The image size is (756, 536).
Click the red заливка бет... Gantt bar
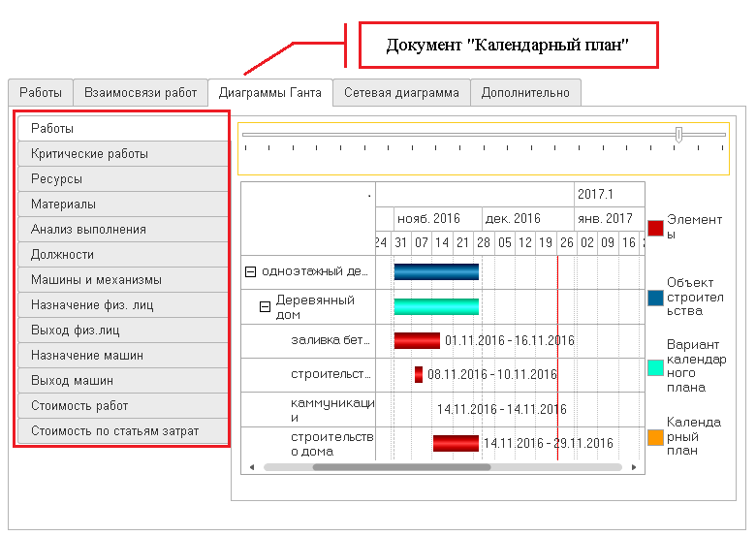pos(417,340)
